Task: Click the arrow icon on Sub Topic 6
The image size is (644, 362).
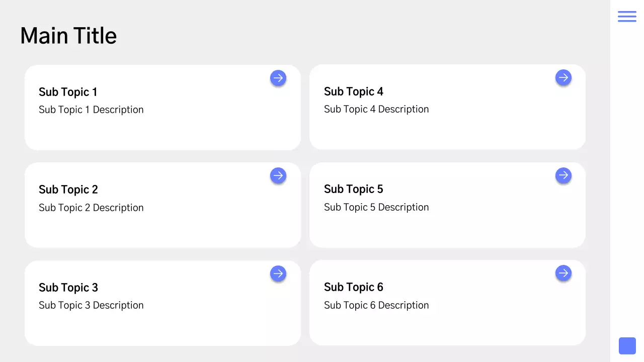Action: click(x=563, y=273)
